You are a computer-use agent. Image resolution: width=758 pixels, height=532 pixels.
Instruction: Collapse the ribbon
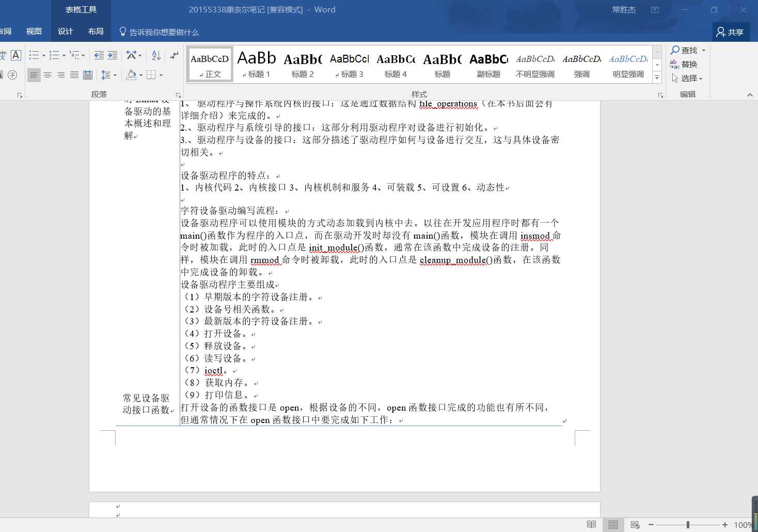pyautogui.click(x=750, y=95)
